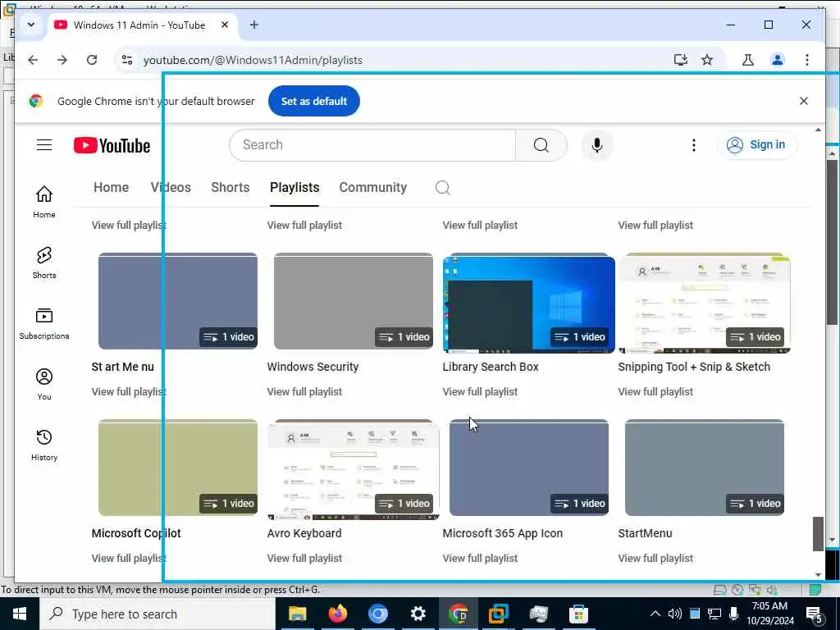Image resolution: width=840 pixels, height=630 pixels.
Task: Click the install app icon in address bar
Action: (x=680, y=59)
